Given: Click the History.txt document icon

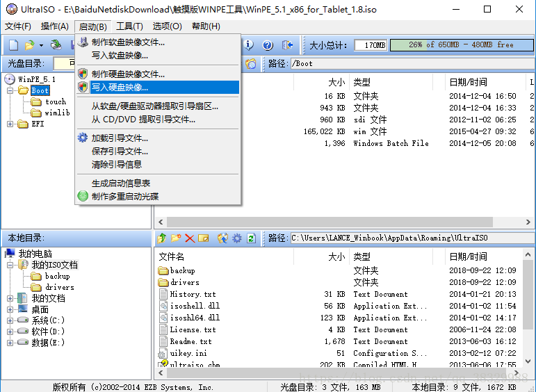Looking at the screenshot, I should tap(163, 294).
